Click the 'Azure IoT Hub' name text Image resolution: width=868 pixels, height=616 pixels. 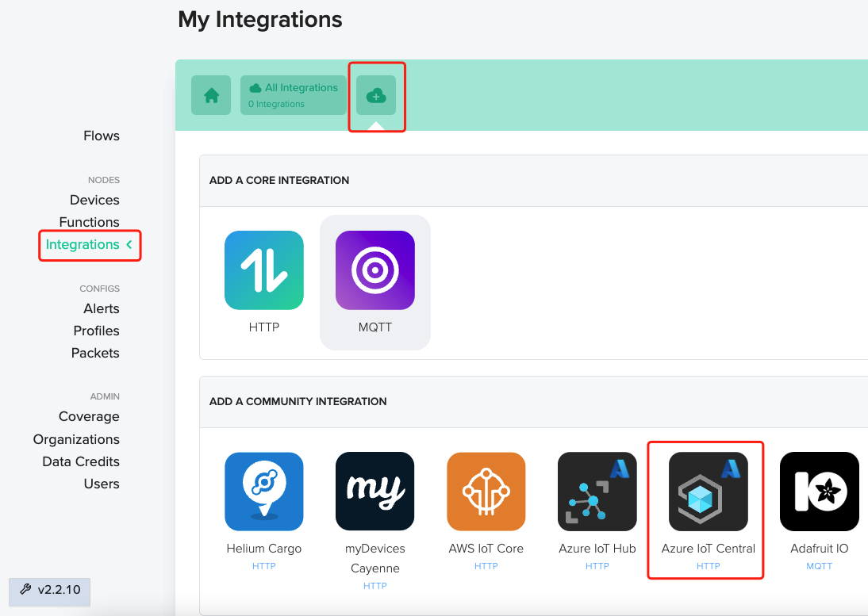[x=597, y=549]
